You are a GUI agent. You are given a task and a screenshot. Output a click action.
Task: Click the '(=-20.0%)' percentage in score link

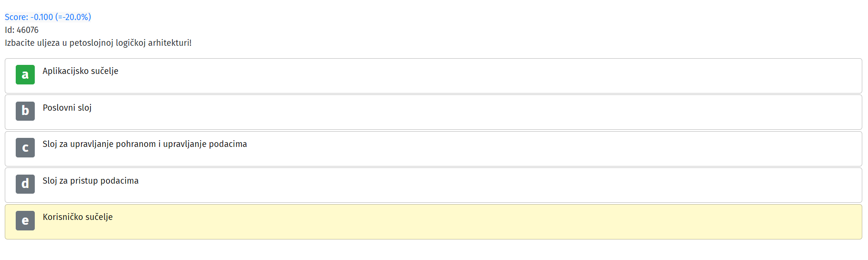pyautogui.click(x=73, y=17)
